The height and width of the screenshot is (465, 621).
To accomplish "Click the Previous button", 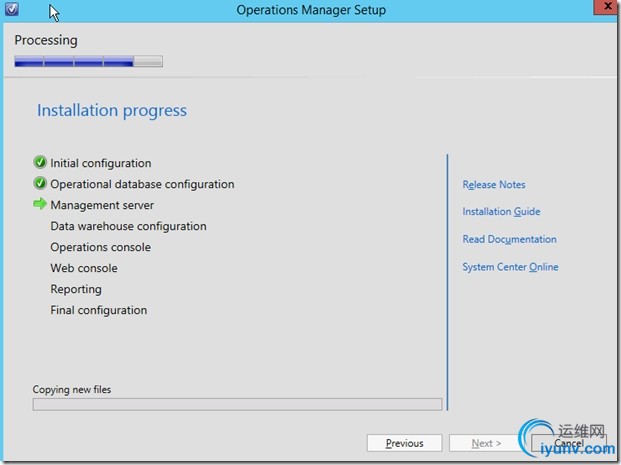I will pos(404,443).
